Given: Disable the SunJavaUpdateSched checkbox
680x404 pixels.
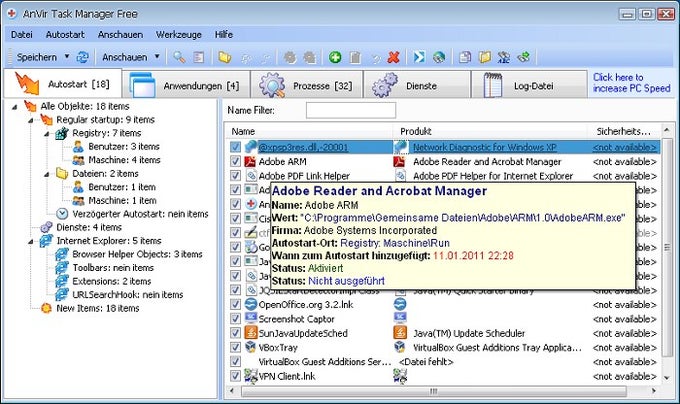Looking at the screenshot, I should click(235, 333).
